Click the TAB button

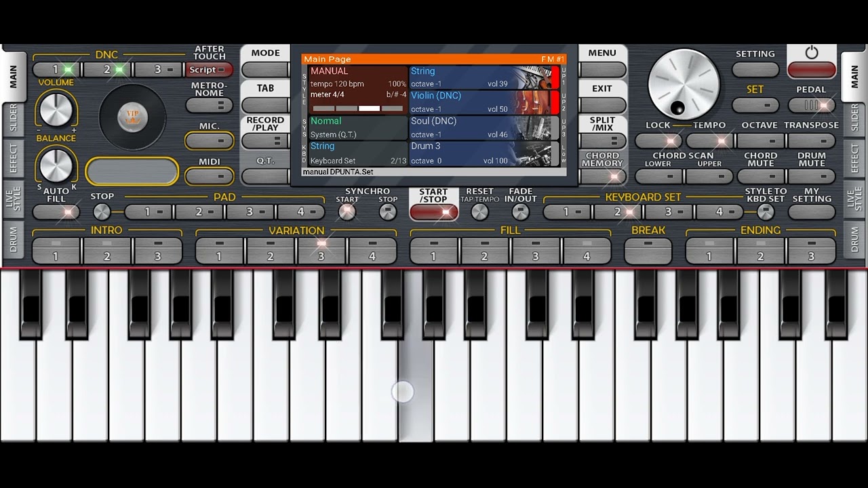(x=265, y=105)
